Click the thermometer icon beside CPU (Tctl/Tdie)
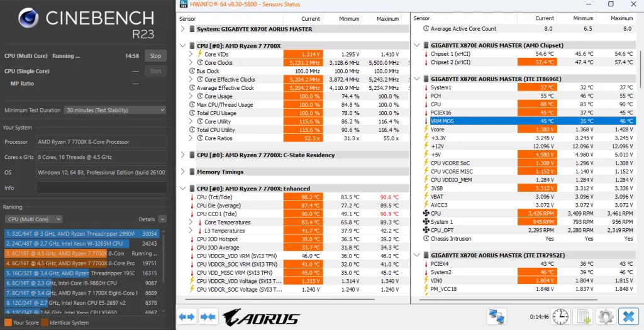The height and width of the screenshot is (330, 644). coord(192,197)
